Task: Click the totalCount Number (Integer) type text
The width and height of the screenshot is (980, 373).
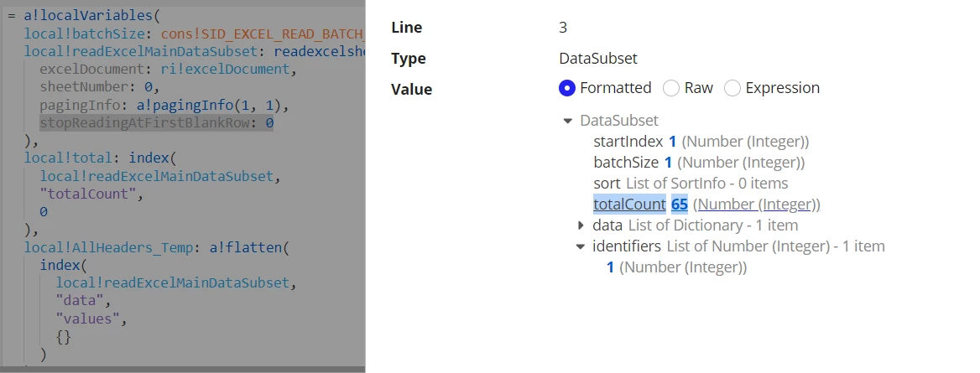Action: click(756, 204)
